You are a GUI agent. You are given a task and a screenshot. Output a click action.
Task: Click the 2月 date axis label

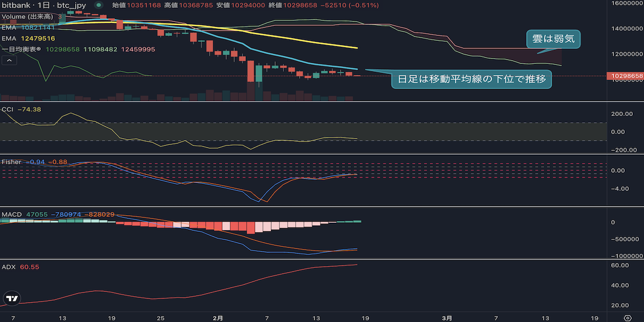(217, 318)
